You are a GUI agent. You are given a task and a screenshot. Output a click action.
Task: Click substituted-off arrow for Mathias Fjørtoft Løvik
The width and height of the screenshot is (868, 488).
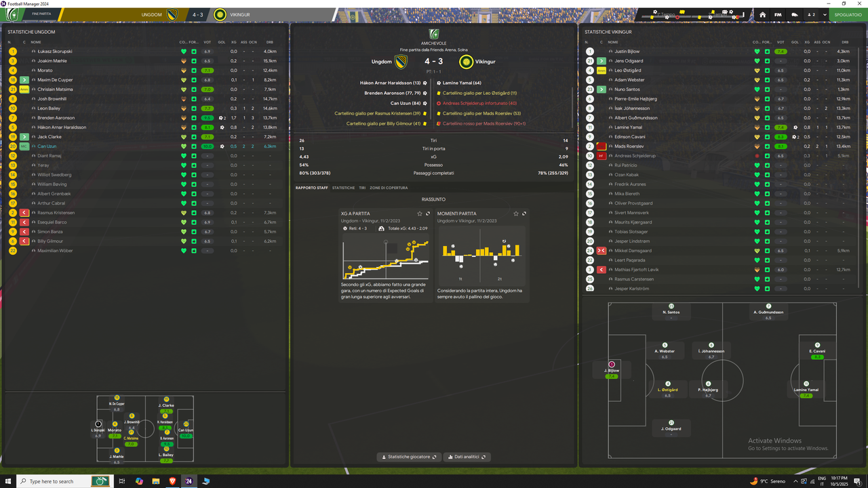601,270
